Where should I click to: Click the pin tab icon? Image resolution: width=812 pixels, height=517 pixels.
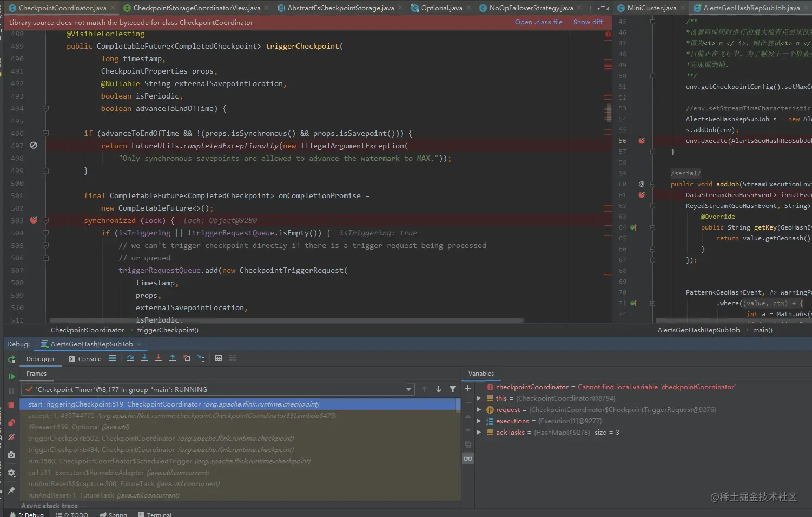click(x=11, y=490)
